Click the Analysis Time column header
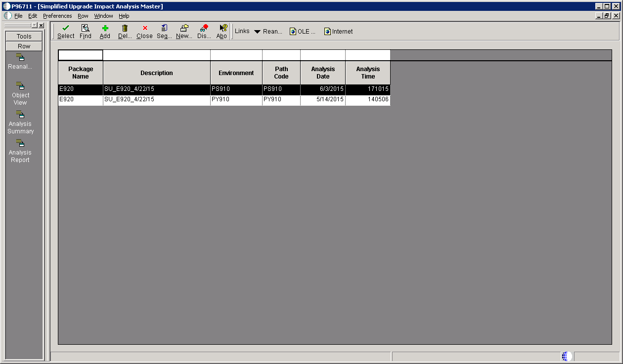The height and width of the screenshot is (364, 623). pyautogui.click(x=368, y=73)
